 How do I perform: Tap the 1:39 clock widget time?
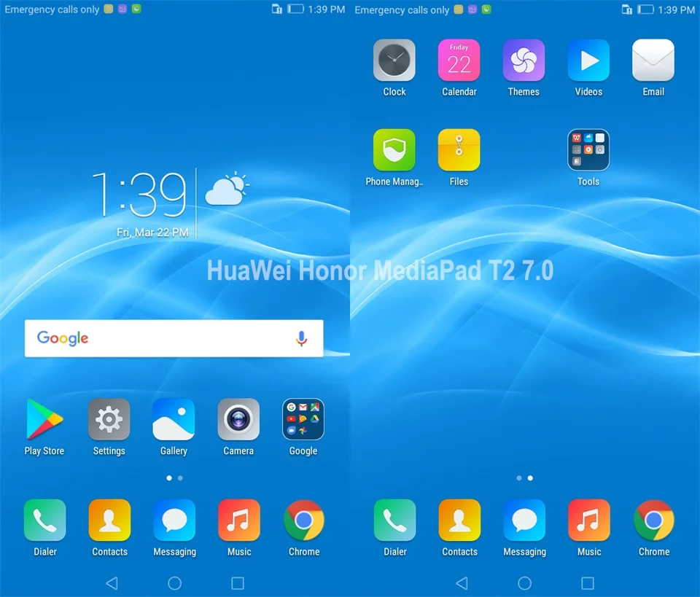tap(140, 195)
